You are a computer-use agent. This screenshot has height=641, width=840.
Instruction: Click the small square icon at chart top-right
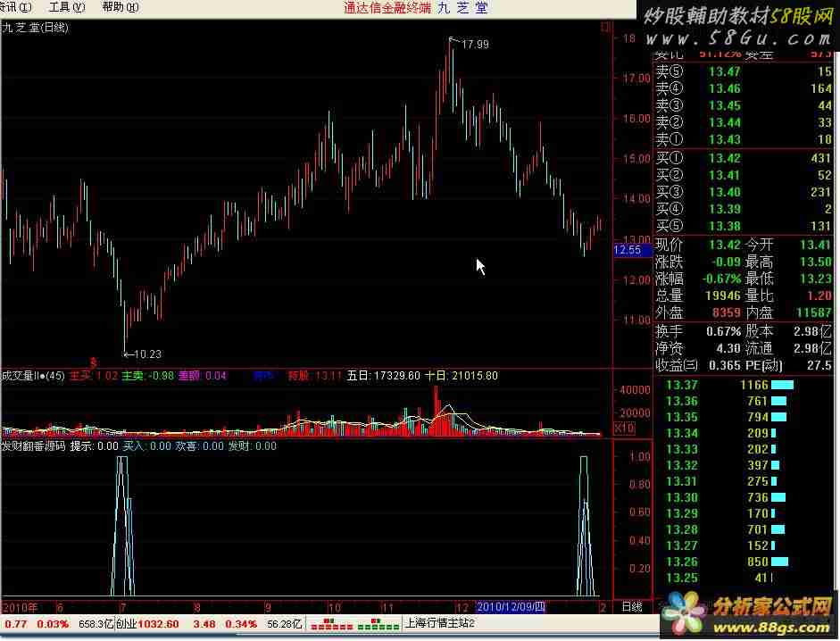click(x=606, y=26)
